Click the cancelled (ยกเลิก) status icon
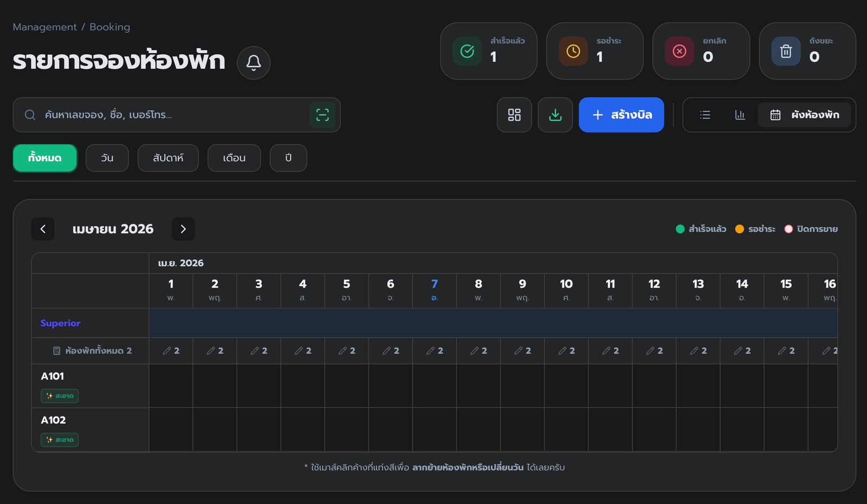Viewport: 867px width, 504px height. 680,51
